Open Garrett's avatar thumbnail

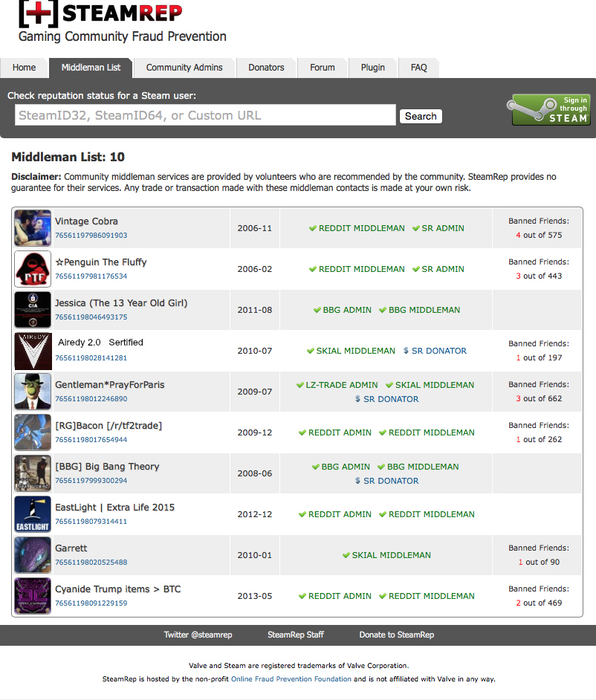pos(33,555)
